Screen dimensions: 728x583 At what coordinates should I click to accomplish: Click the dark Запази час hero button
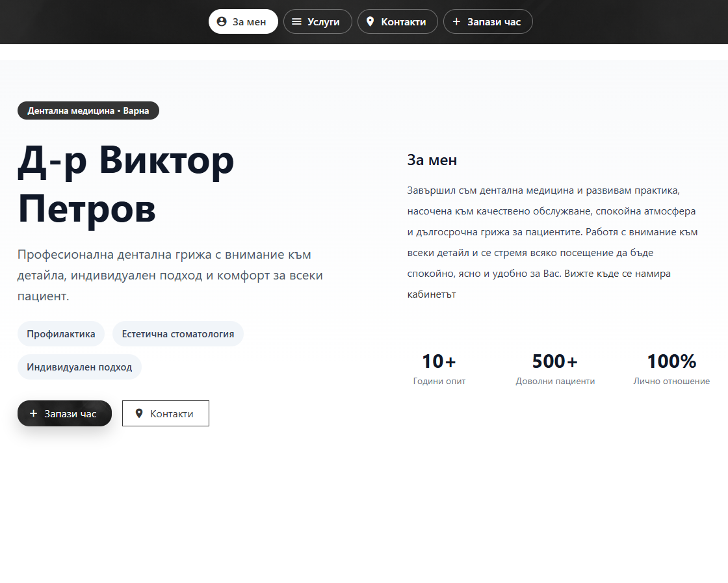coord(64,413)
